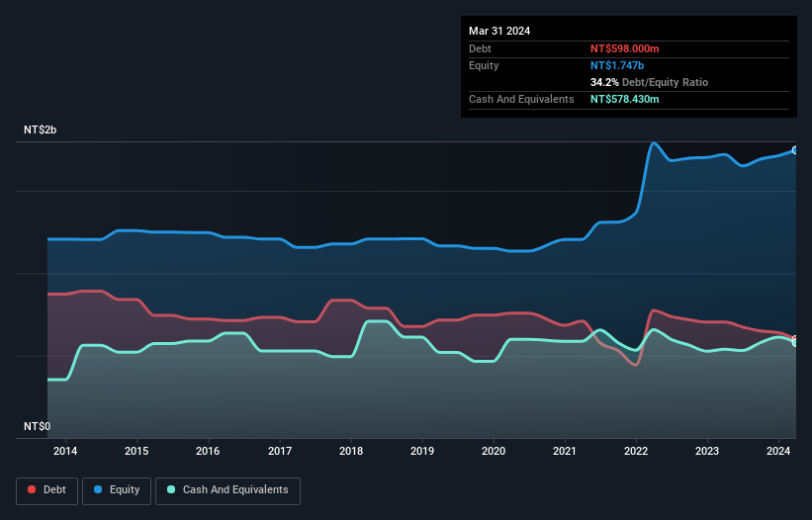
Task: Click the 2019 x-axis label
Action: pyautogui.click(x=422, y=451)
